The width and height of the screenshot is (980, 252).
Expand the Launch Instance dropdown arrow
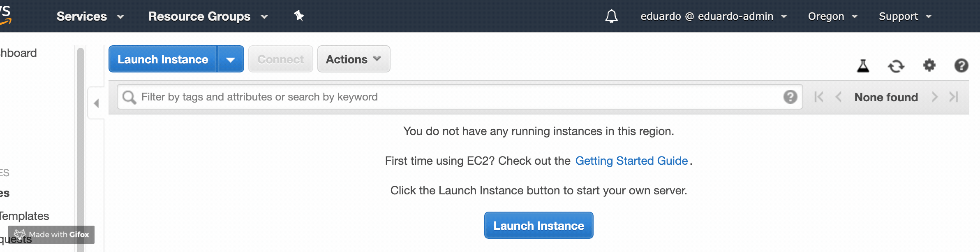tap(231, 59)
